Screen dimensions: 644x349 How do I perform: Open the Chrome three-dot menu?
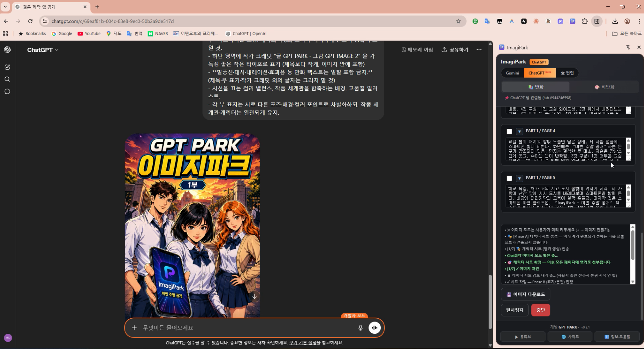tap(639, 21)
